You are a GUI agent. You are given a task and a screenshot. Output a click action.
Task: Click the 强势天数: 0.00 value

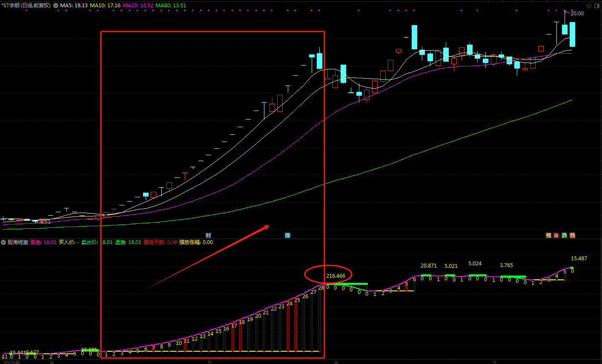[160, 242]
